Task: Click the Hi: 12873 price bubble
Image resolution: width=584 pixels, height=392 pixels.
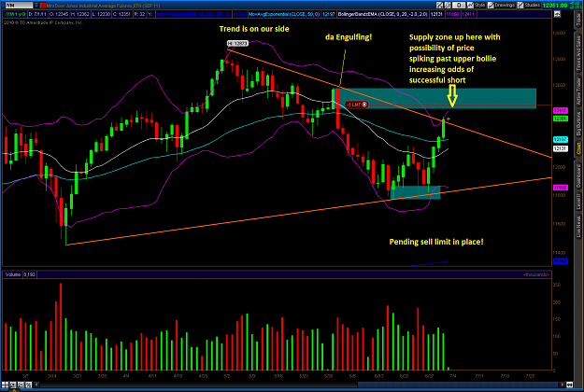Action: coord(237,44)
